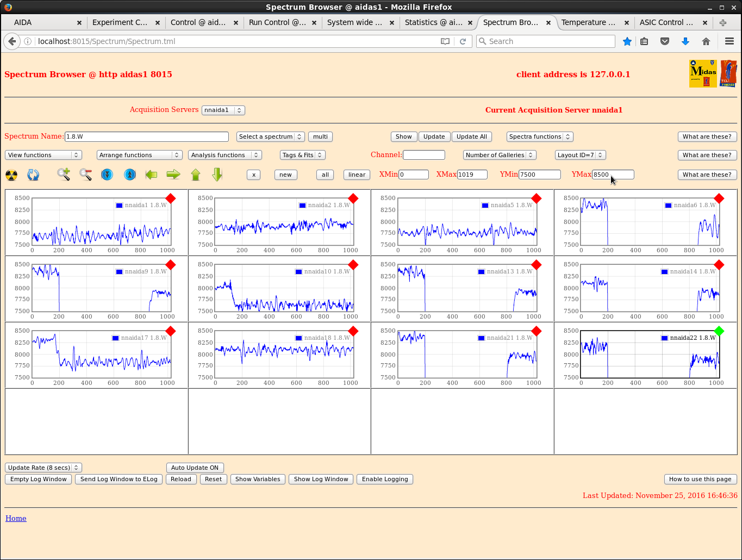Viewport: 742px width, 560px height.
Task: Click the red diamond marker on nnaida10 spectrum
Action: pyautogui.click(x=353, y=265)
